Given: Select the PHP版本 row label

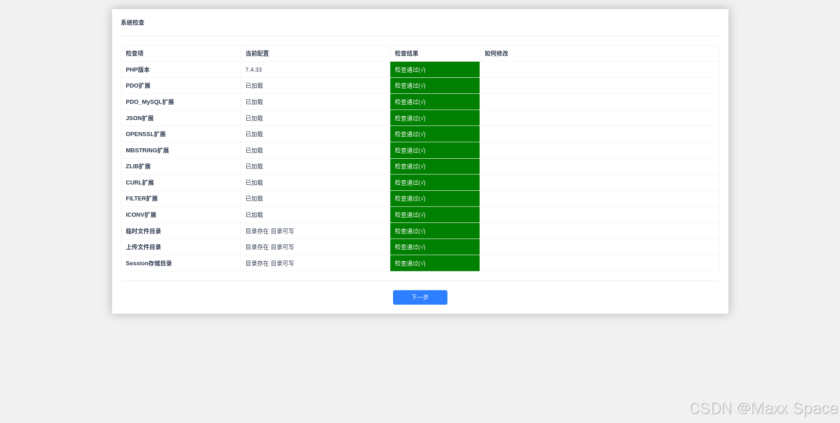Looking at the screenshot, I should pyautogui.click(x=138, y=70).
